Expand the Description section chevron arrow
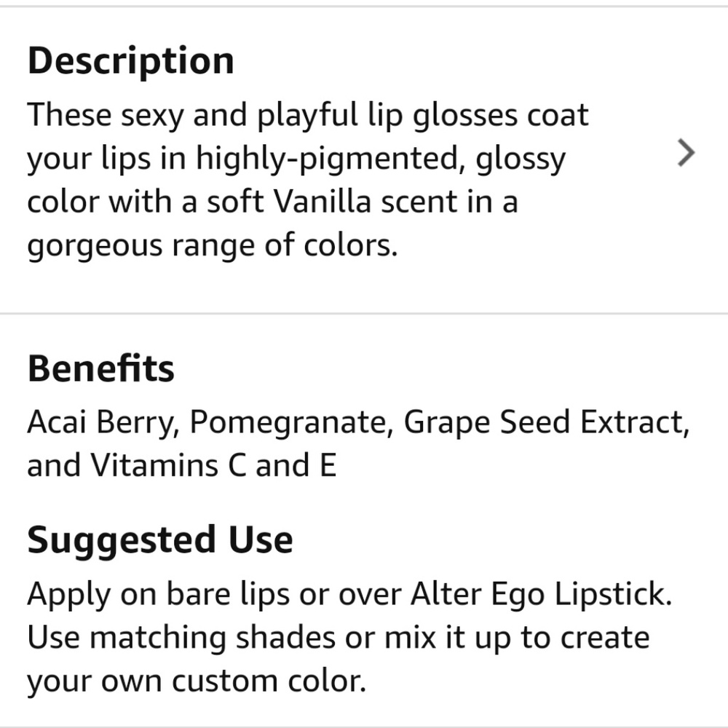The image size is (728, 728). tap(686, 154)
